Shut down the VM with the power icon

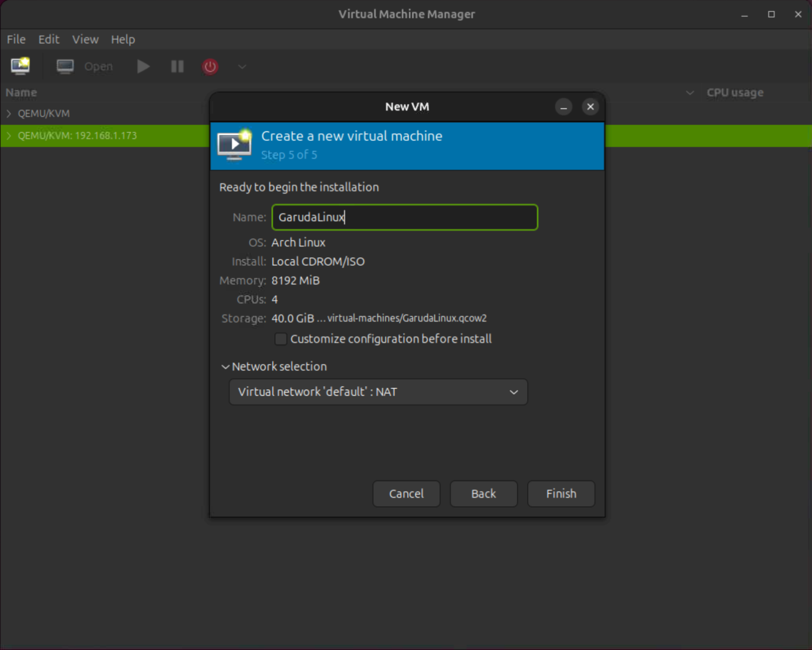[x=209, y=67]
